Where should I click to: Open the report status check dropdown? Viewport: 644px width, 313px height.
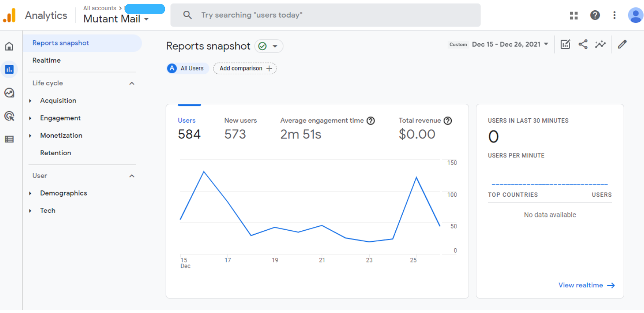[x=269, y=46]
